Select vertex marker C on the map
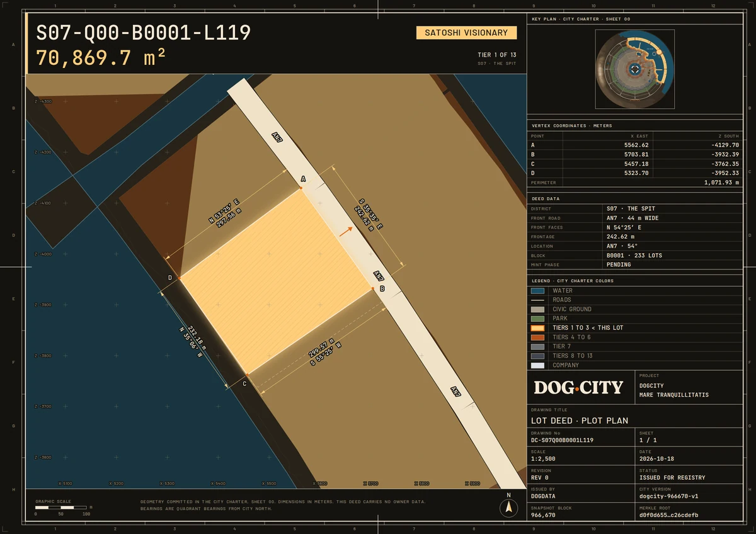Screen dimensions: 756x534 click(x=247, y=375)
